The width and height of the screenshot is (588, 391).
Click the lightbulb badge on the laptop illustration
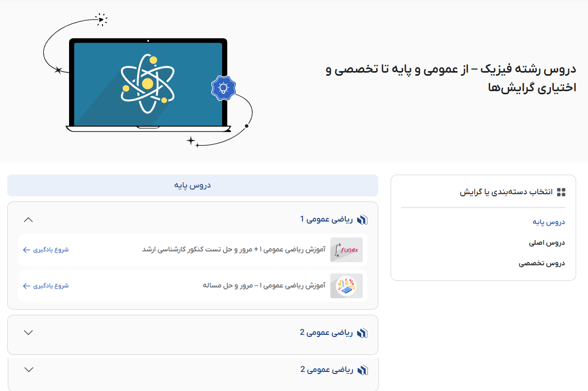(223, 88)
